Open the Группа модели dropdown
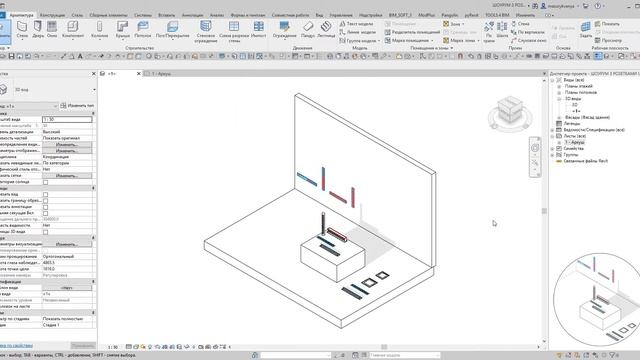Viewport: 640px width, 360px height. tap(379, 41)
